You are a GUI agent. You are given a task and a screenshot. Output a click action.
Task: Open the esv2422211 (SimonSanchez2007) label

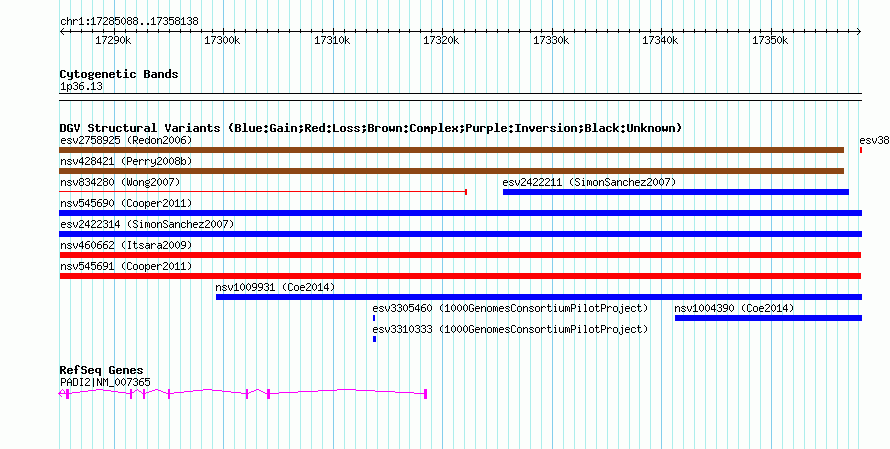coord(589,182)
